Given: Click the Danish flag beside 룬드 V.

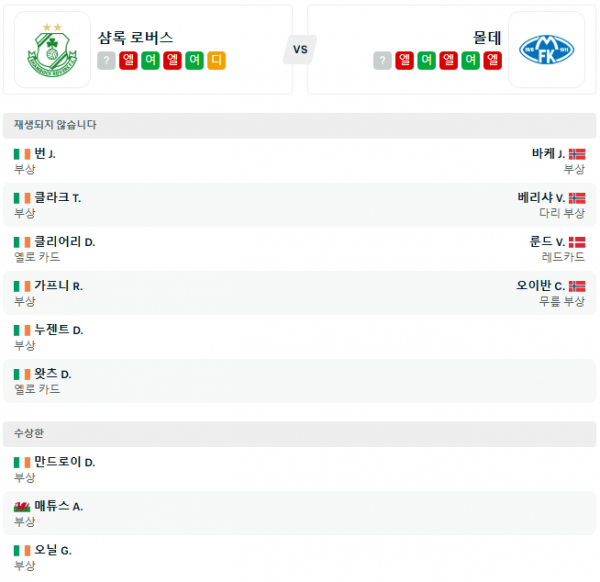Looking at the screenshot, I should click(x=577, y=242).
